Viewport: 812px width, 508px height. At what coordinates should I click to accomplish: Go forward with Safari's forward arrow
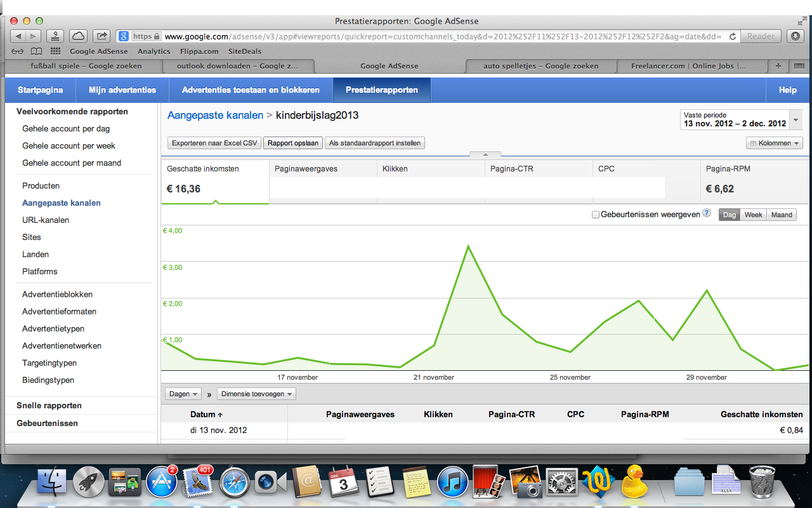click(34, 36)
